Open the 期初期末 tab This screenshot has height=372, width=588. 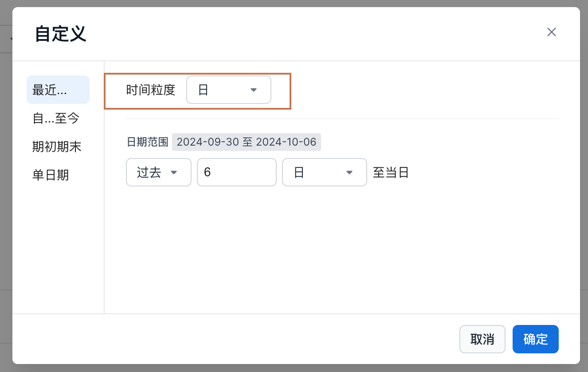pyautogui.click(x=58, y=146)
